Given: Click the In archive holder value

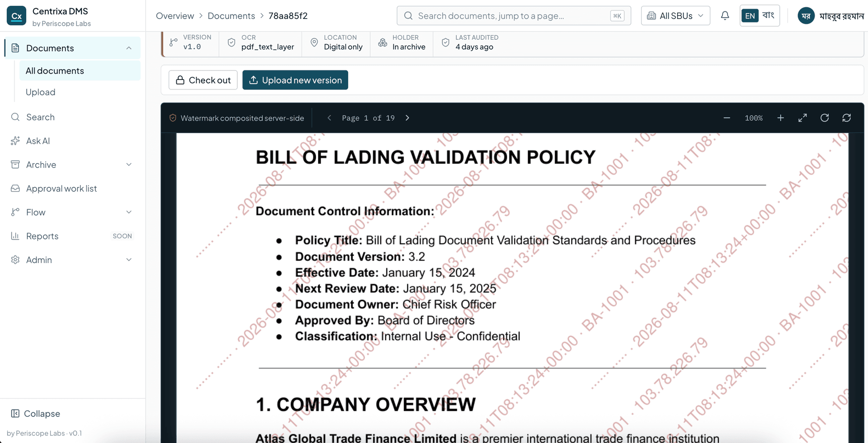Looking at the screenshot, I should pyautogui.click(x=409, y=47).
